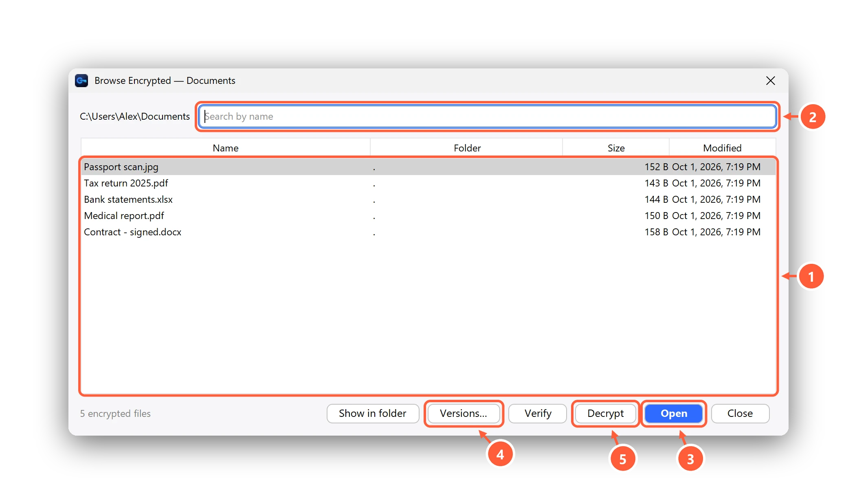Image resolution: width=857 pixels, height=504 pixels.
Task: Click the 143 B size of Tax return
Action: (x=656, y=183)
